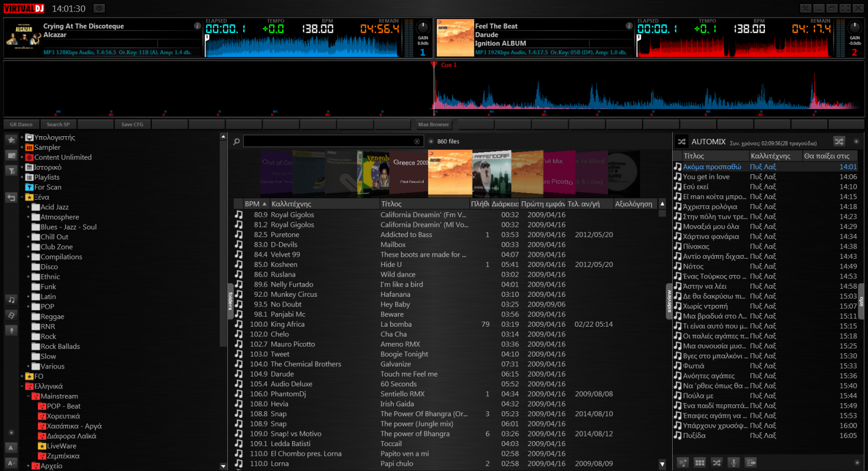
Task: Click the GR Dance button
Action: tap(21, 125)
